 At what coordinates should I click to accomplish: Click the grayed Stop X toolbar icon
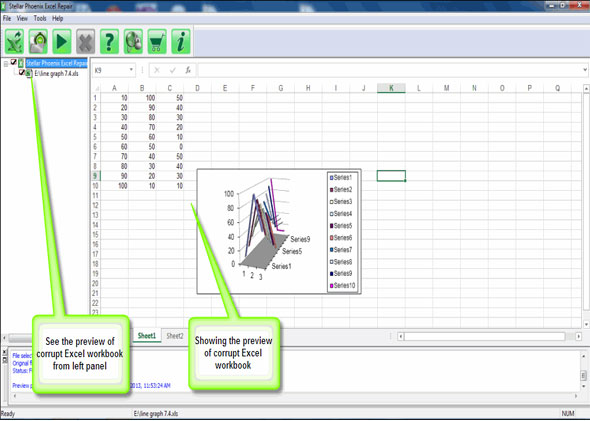[x=86, y=41]
